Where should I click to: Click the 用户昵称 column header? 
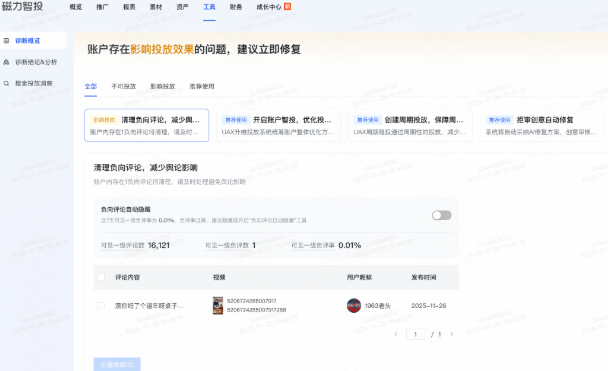(359, 277)
